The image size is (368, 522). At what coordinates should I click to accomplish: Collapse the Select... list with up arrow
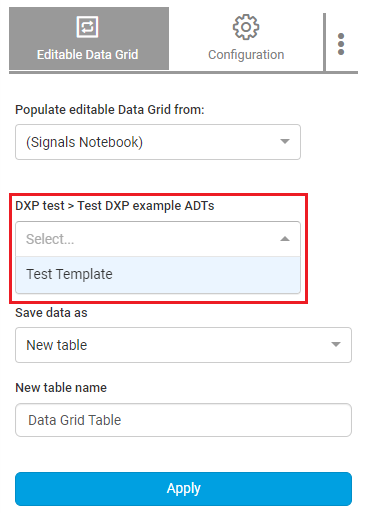285,239
